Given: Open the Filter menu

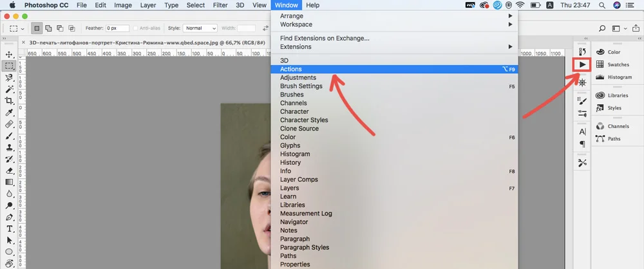Looking at the screenshot, I should coord(220,5).
